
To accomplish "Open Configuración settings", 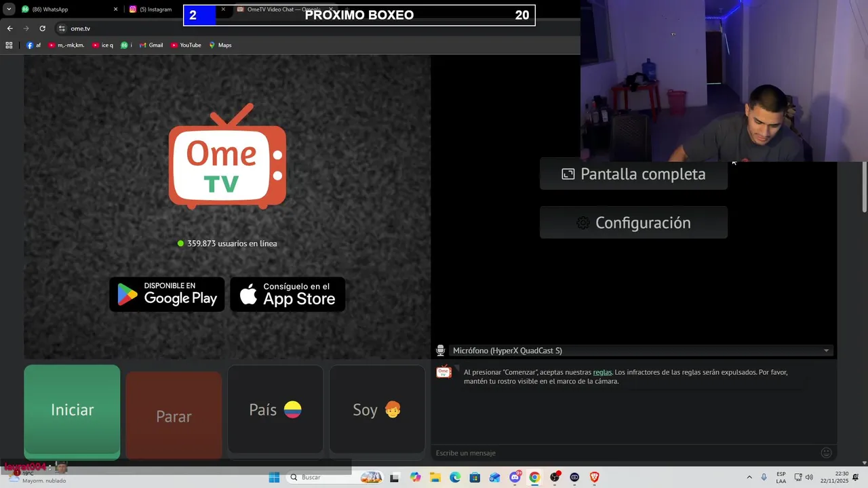I will point(633,222).
